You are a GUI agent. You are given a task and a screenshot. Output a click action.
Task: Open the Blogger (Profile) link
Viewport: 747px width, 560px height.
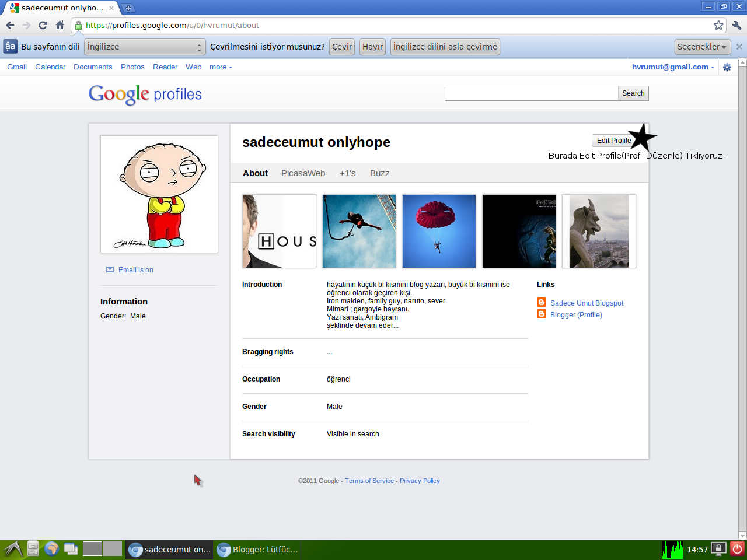(576, 315)
